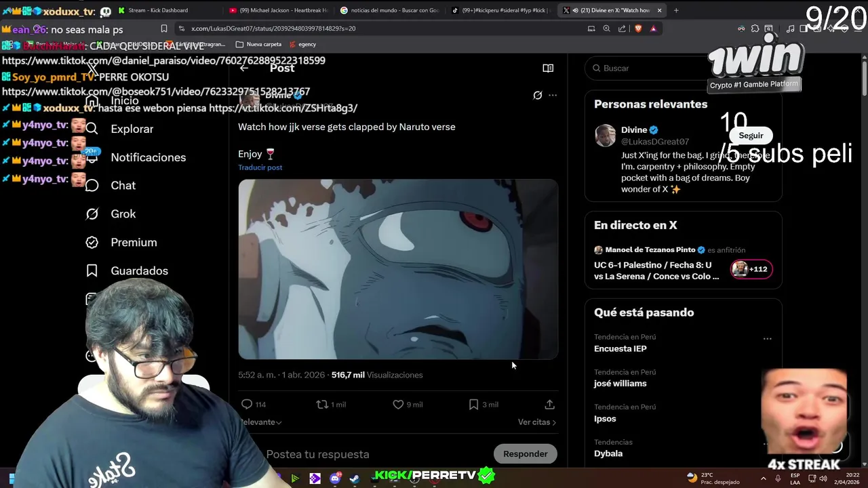Open the Ipsos trend

[x=605, y=418]
